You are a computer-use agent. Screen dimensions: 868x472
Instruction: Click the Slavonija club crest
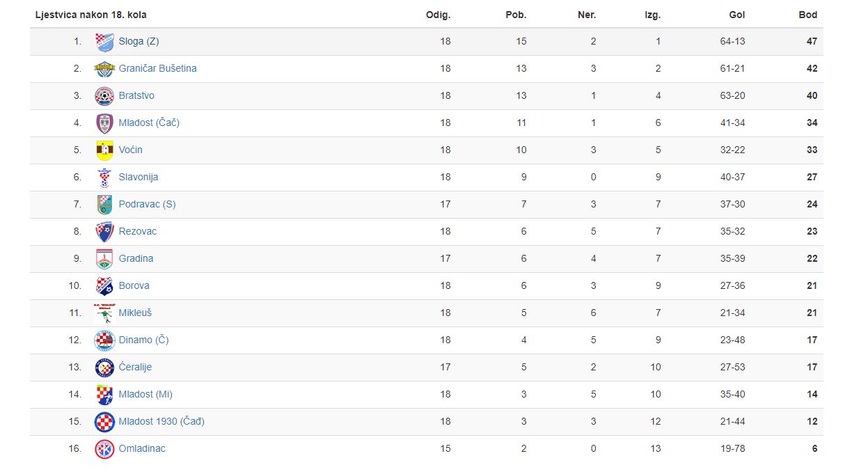click(x=104, y=178)
